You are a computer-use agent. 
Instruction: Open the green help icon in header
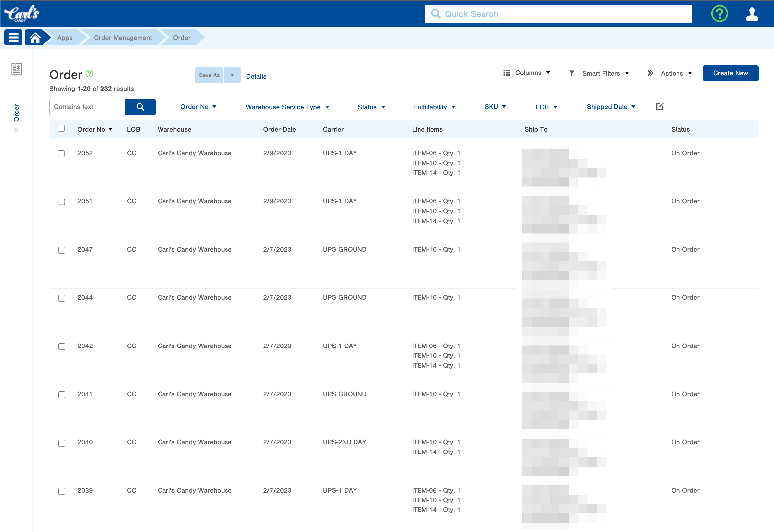tap(719, 14)
